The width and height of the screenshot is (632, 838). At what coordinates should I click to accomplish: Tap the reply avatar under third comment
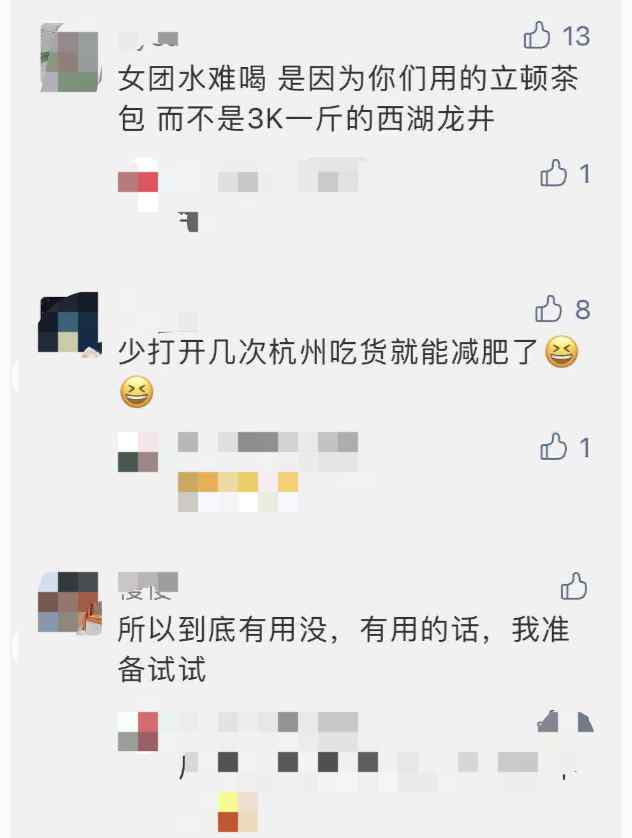click(138, 732)
